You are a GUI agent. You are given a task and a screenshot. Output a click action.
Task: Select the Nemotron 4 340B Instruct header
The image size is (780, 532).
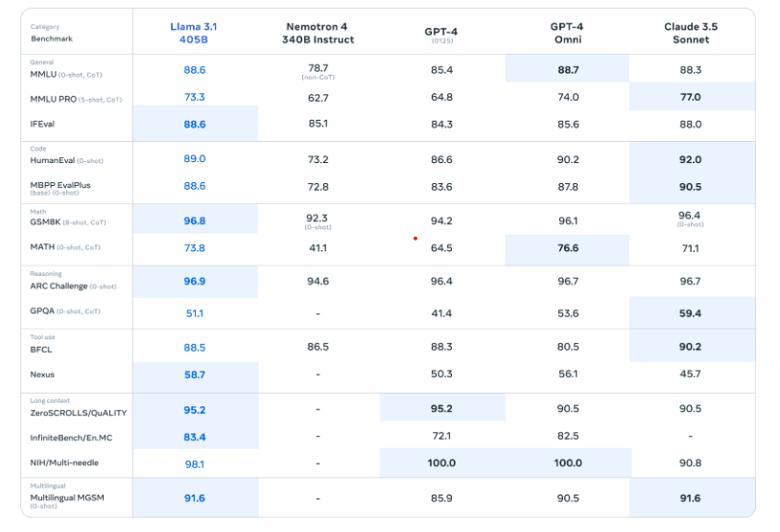pos(318,34)
